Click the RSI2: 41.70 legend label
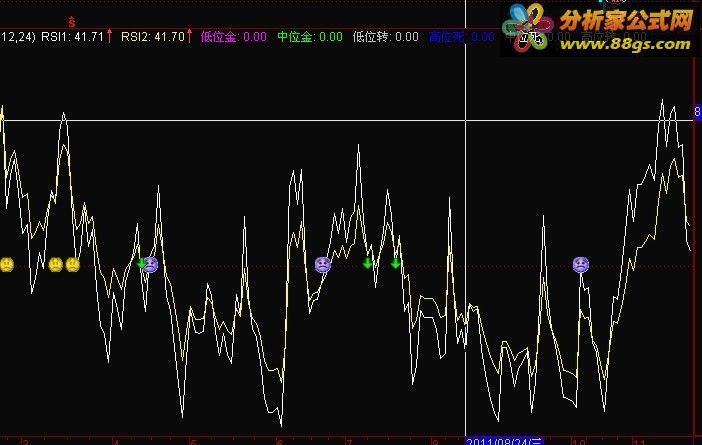This screenshot has height=445, width=702. [153, 37]
